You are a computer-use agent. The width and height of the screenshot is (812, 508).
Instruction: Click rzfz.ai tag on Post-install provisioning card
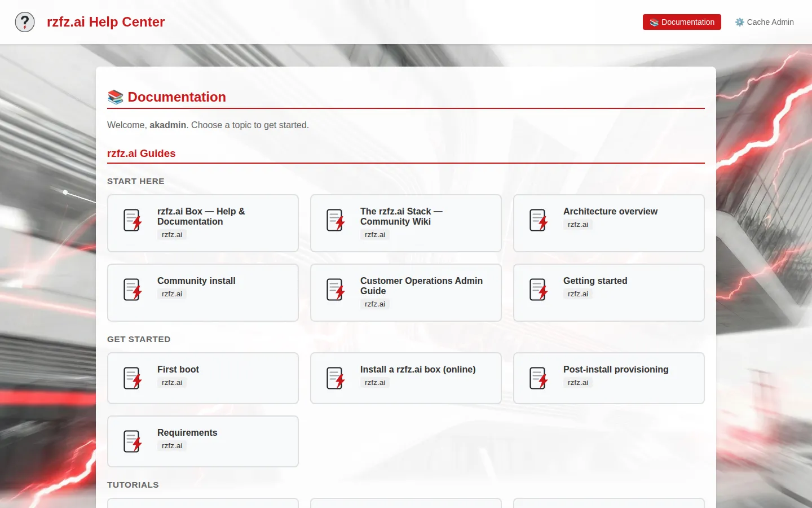pyautogui.click(x=578, y=383)
